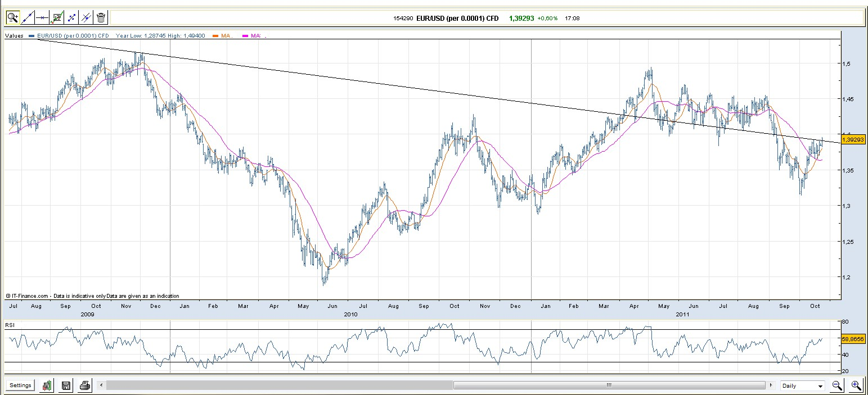The image size is (868, 395).
Task: Activate the delete single line tool
Action: click(86, 17)
